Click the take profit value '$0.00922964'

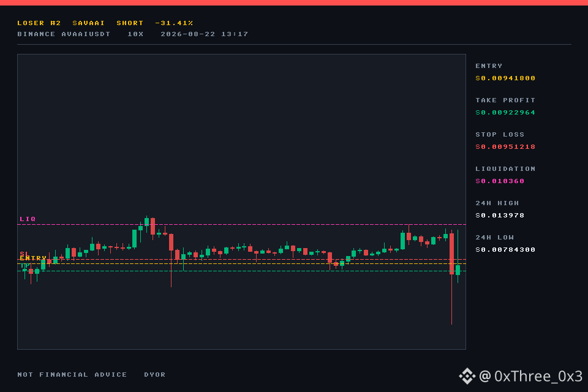coord(505,113)
